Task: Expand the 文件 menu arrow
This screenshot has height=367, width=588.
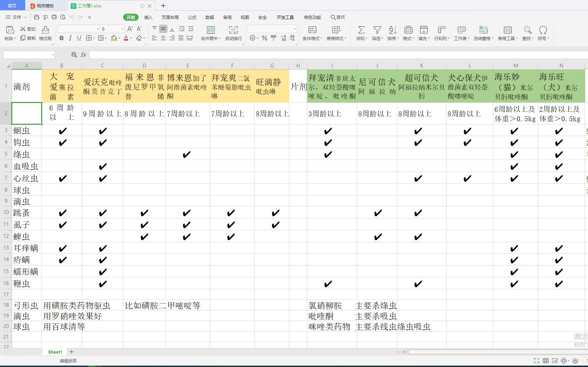Action: click(x=25, y=17)
